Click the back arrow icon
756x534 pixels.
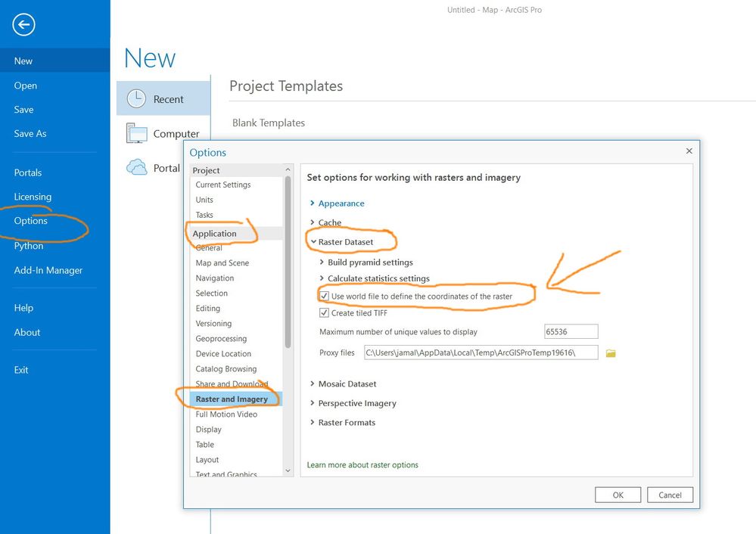(x=23, y=25)
